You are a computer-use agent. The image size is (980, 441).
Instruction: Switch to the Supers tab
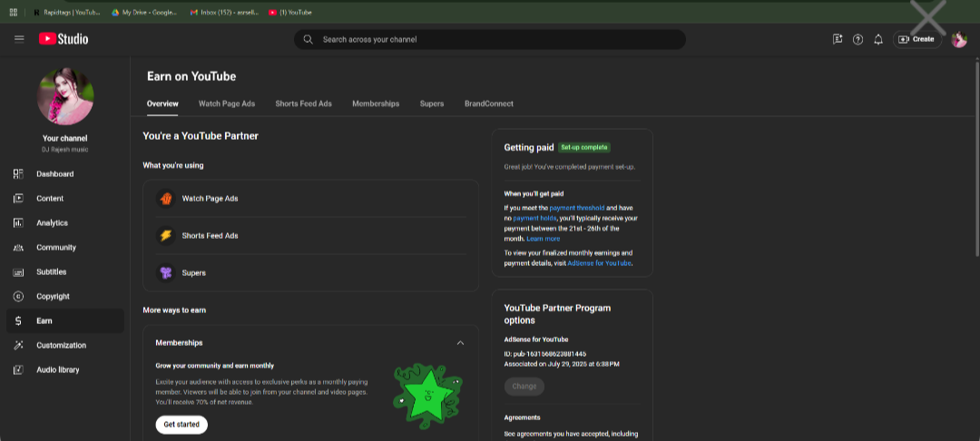432,103
